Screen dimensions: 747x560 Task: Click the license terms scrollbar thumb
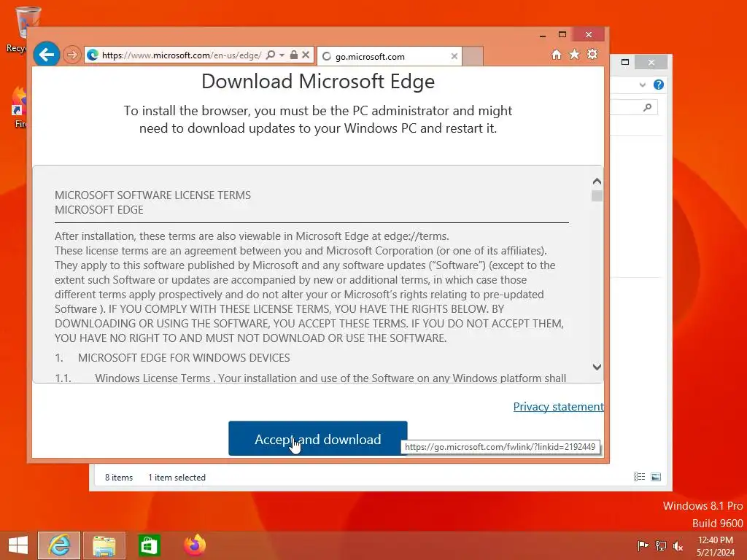click(x=597, y=195)
